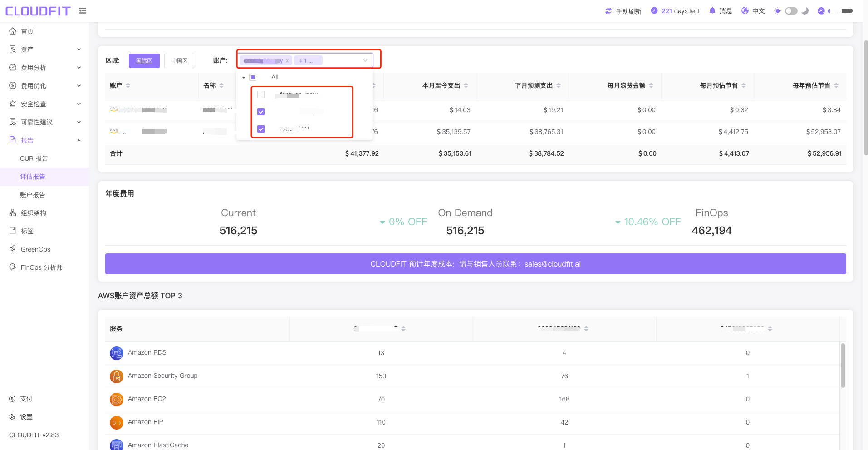Click the sales@cloudfit.ai contact banner
The image size is (868, 450).
pos(476,264)
